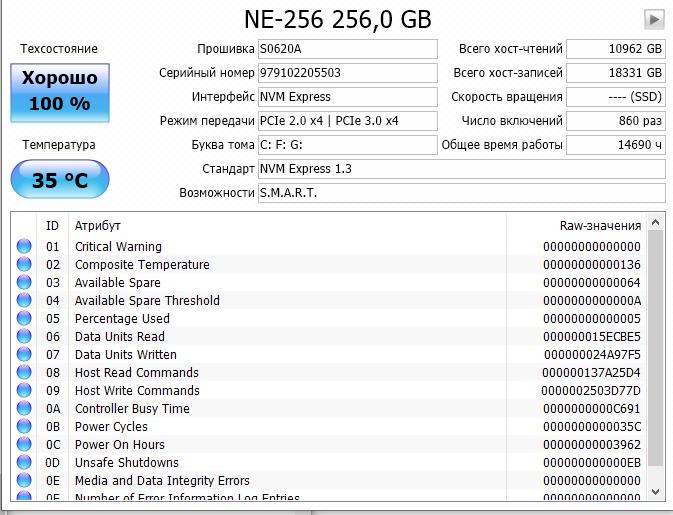Click the Raw-значения column header
The width and height of the screenshot is (673, 515).
(x=600, y=226)
